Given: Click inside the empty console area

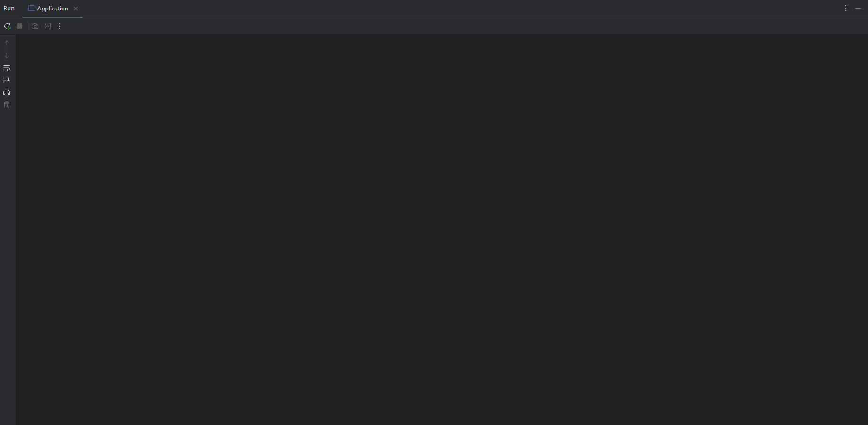Looking at the screenshot, I should [442, 229].
